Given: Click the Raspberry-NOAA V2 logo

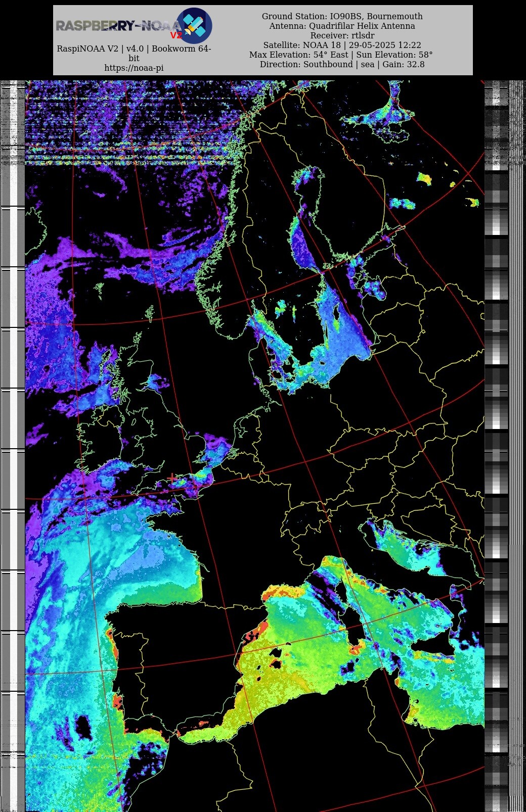Looking at the screenshot, I should pyautogui.click(x=134, y=25).
